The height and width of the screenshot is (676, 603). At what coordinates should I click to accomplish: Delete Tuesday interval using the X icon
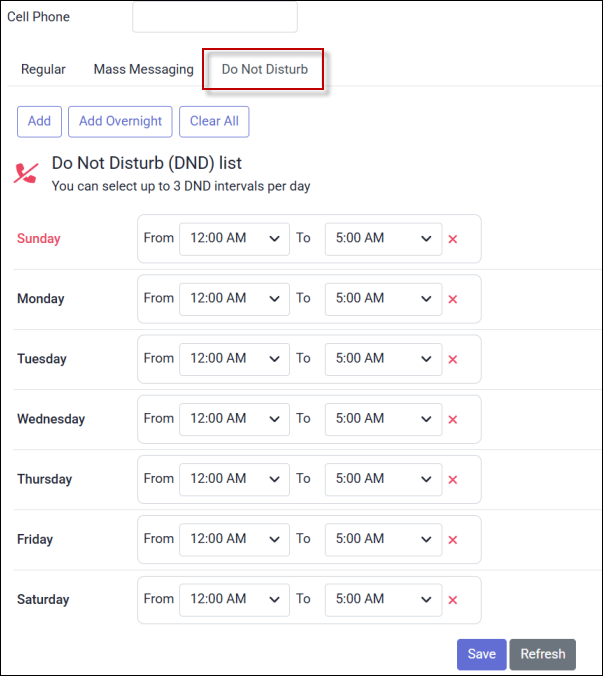(453, 360)
